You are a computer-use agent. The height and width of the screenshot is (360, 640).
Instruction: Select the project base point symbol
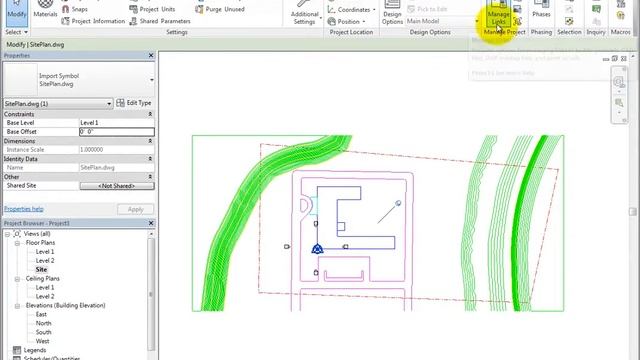pos(317,249)
